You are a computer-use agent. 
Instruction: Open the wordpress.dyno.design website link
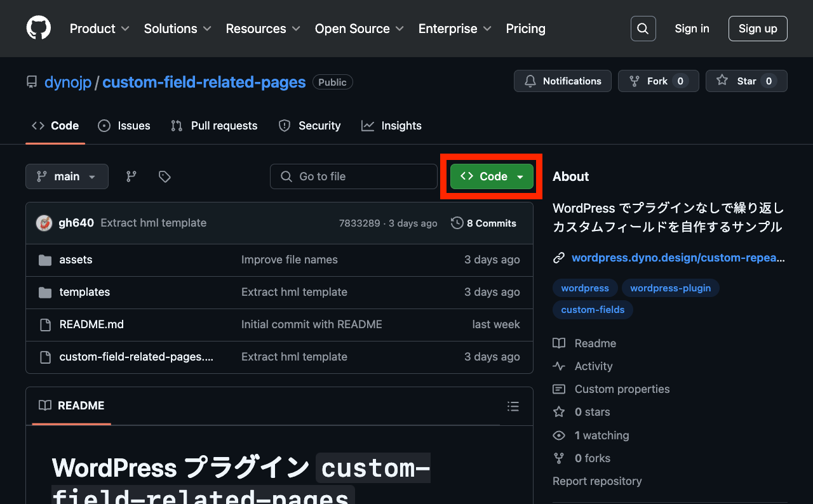(678, 258)
